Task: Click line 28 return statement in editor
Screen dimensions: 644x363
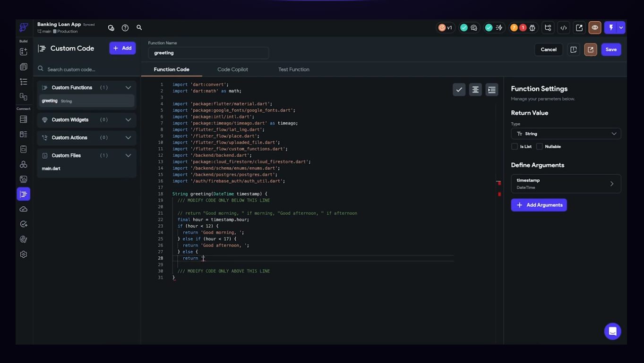Action: 194,258
